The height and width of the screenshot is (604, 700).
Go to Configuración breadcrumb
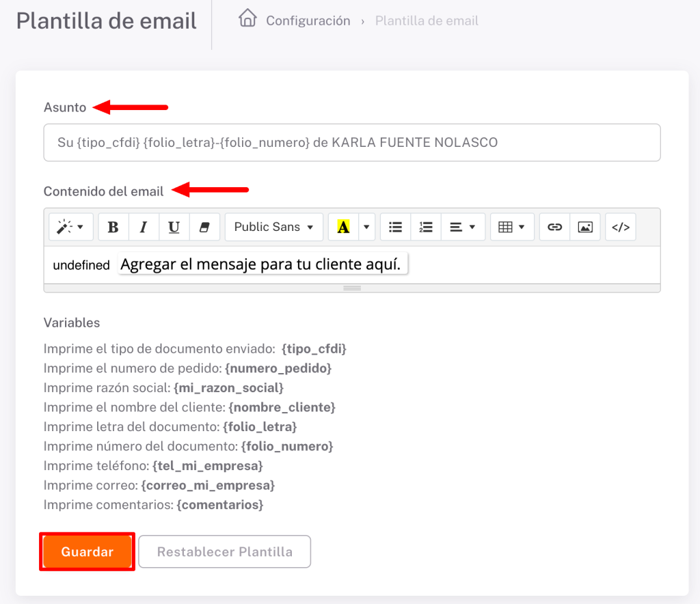308,20
